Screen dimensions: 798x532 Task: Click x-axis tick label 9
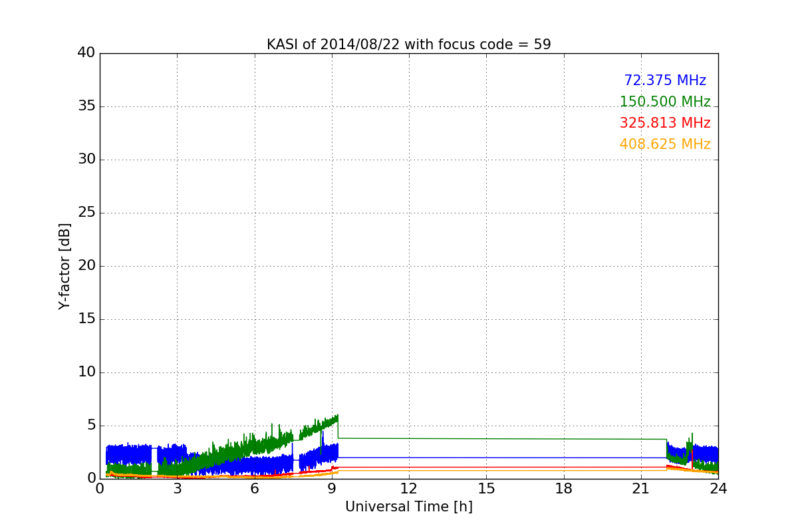332,489
